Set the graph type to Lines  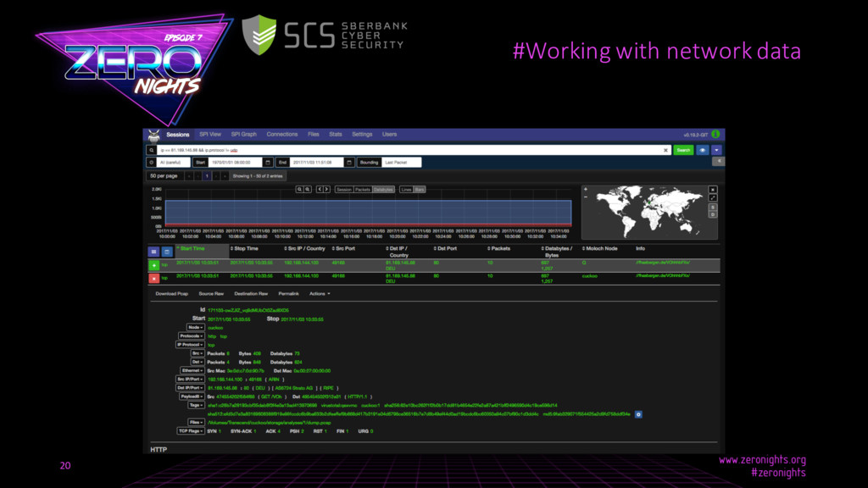coord(406,189)
